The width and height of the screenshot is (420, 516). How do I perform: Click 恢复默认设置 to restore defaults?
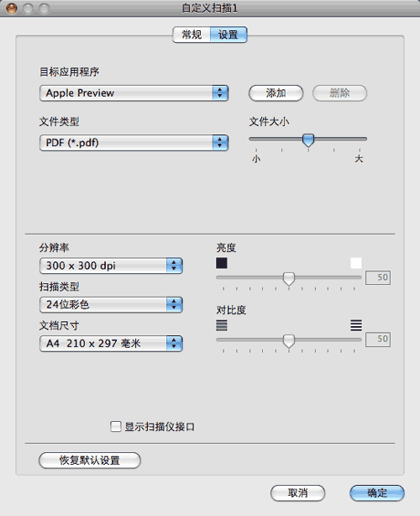coord(90,460)
